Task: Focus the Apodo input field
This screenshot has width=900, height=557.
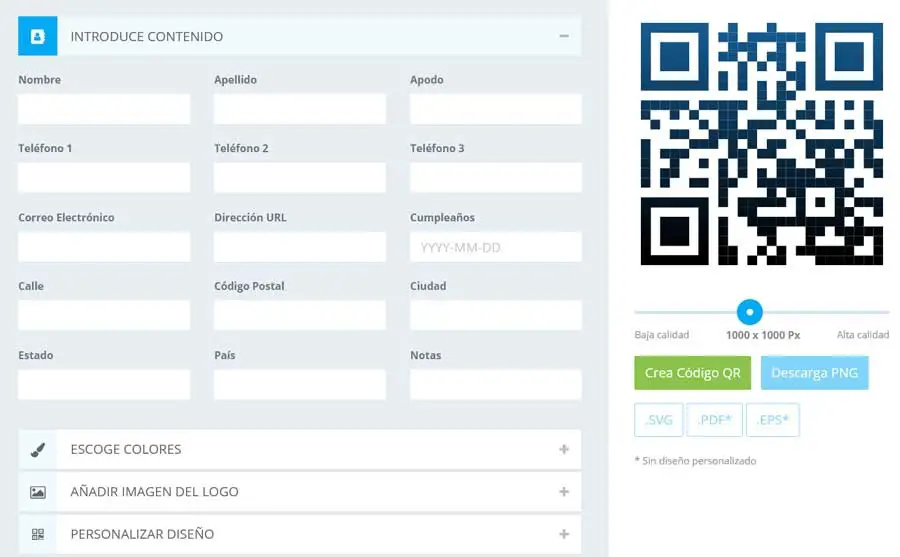Action: pos(495,110)
